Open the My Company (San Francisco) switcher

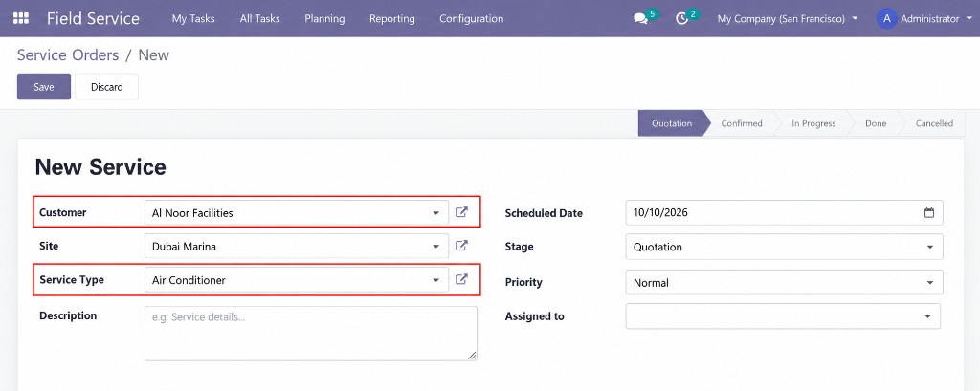[x=788, y=19]
